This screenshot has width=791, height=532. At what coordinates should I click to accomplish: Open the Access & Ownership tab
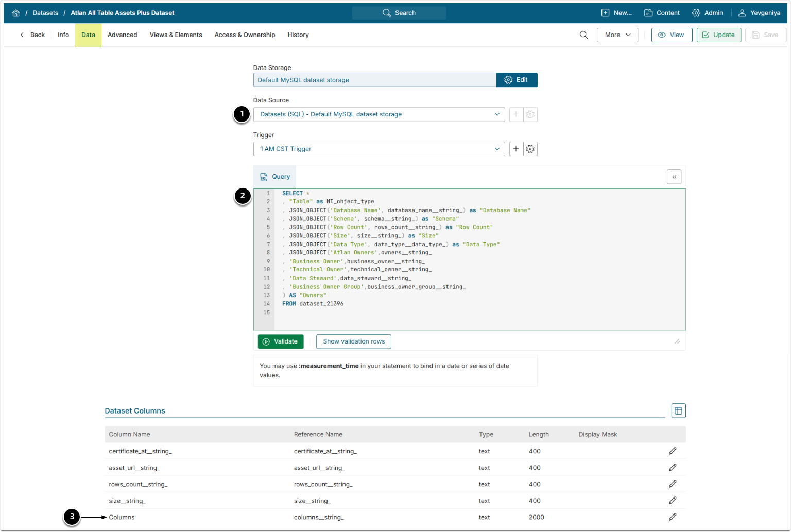tap(245, 35)
